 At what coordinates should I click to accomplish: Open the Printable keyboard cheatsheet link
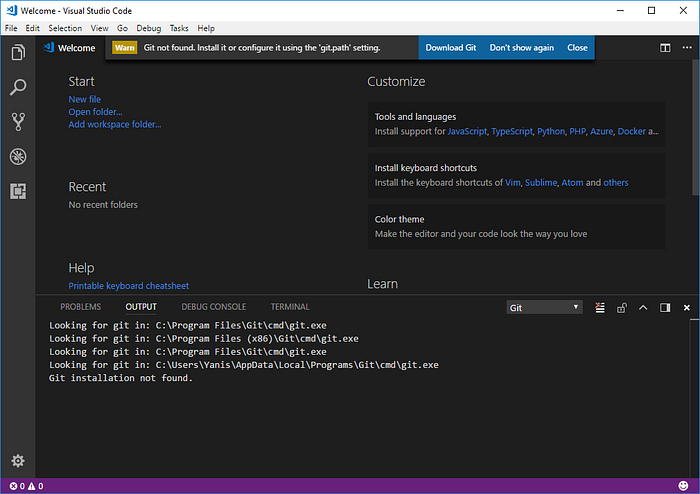(129, 286)
